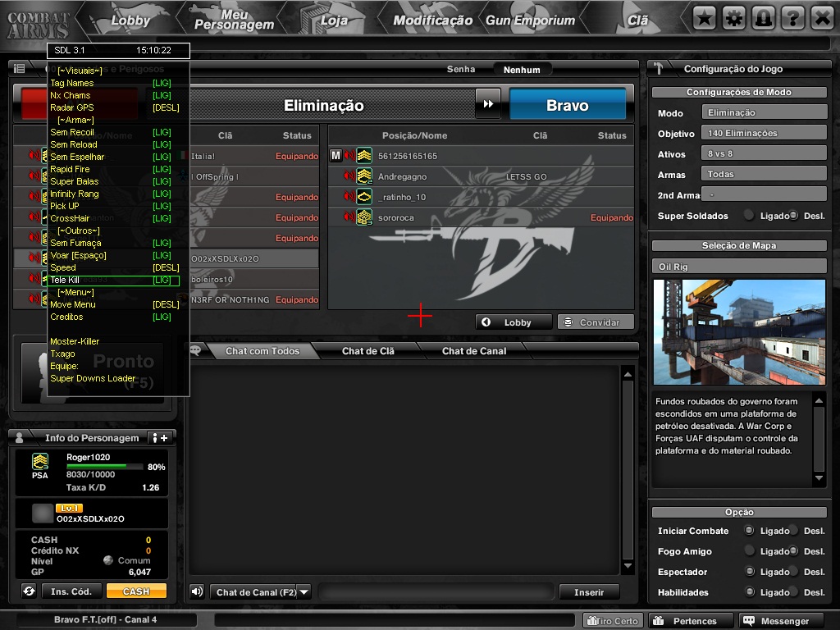The width and height of the screenshot is (840, 630).
Task: Open settings gear icon in top bar
Action: 733,19
